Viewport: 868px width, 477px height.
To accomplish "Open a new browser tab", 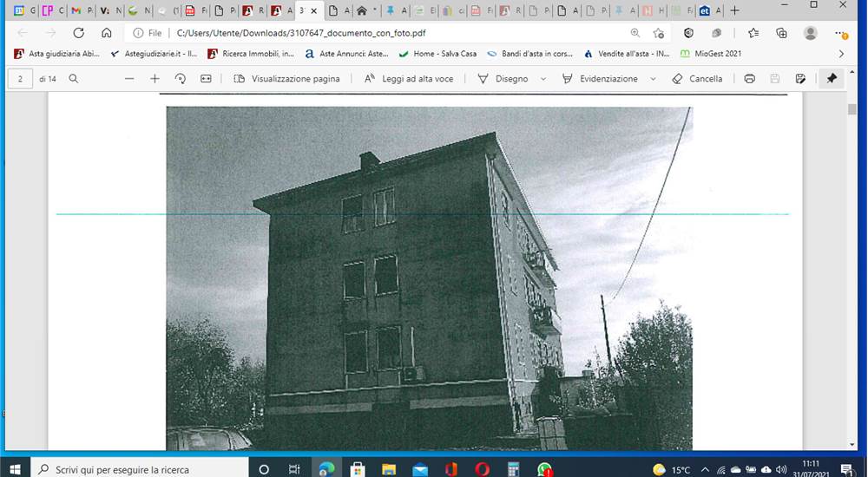I will coord(734,10).
